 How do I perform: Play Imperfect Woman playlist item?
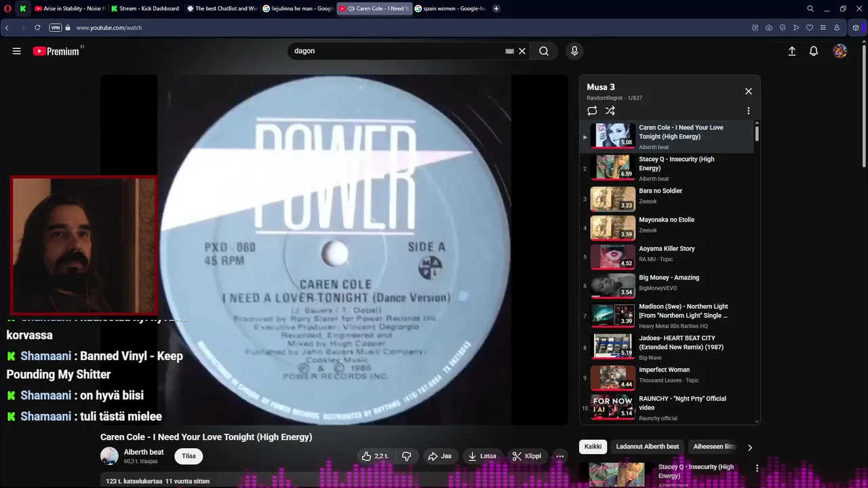(x=668, y=378)
